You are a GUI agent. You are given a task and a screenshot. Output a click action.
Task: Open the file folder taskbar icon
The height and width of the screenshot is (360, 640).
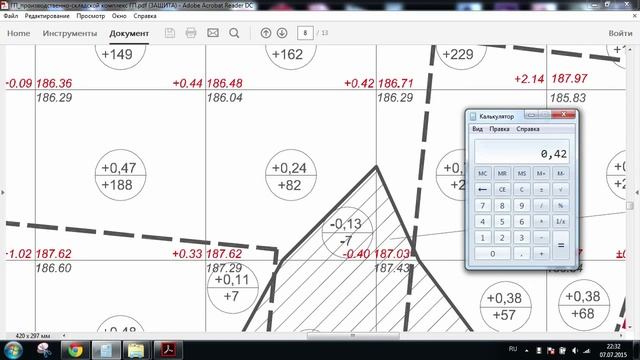pos(136,350)
